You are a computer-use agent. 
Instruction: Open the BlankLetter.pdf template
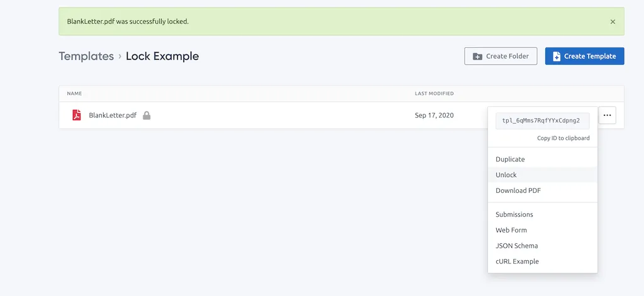(113, 116)
